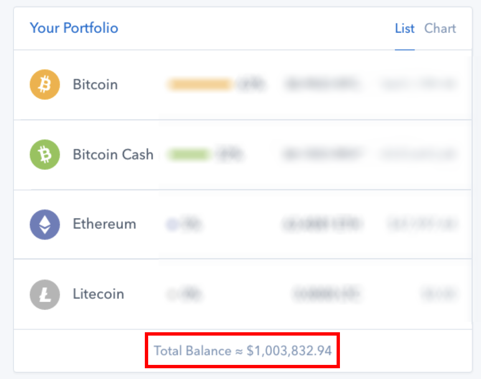Click the Total Balance amount text
This screenshot has width=481, height=379.
click(243, 351)
